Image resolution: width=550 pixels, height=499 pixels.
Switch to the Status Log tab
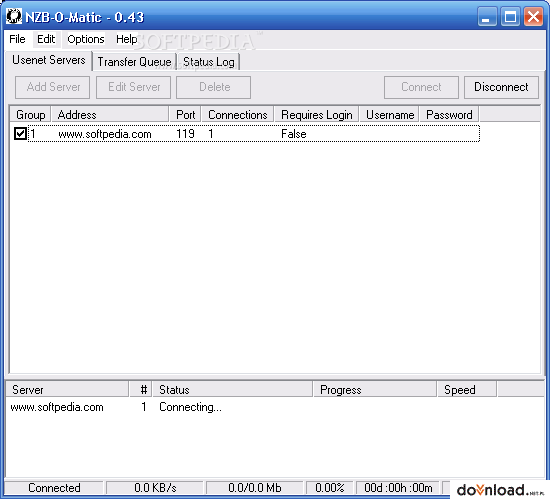pyautogui.click(x=209, y=62)
